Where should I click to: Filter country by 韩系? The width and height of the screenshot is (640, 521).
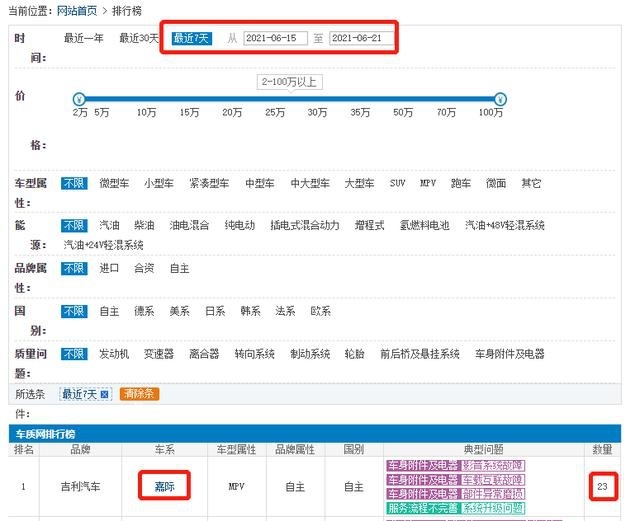[x=250, y=312]
